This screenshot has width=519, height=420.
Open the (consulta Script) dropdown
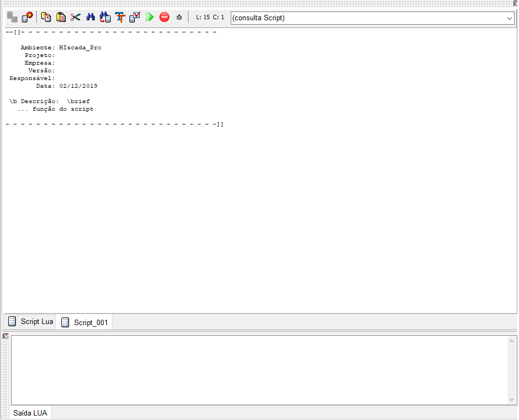point(372,18)
